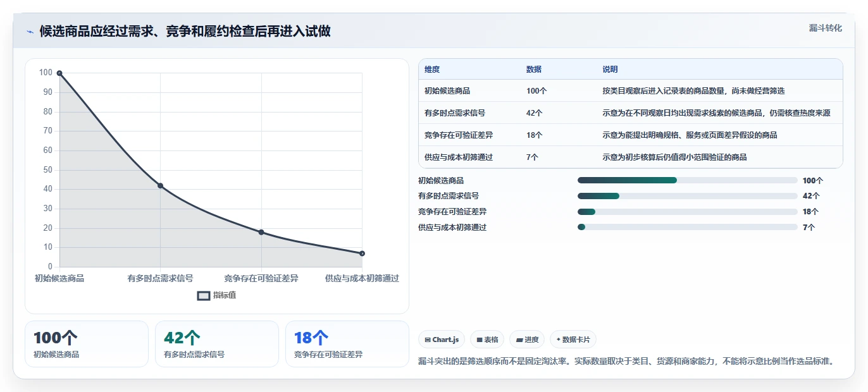
Task: Click the 漏斗转化 label in the header
Action: [826, 28]
